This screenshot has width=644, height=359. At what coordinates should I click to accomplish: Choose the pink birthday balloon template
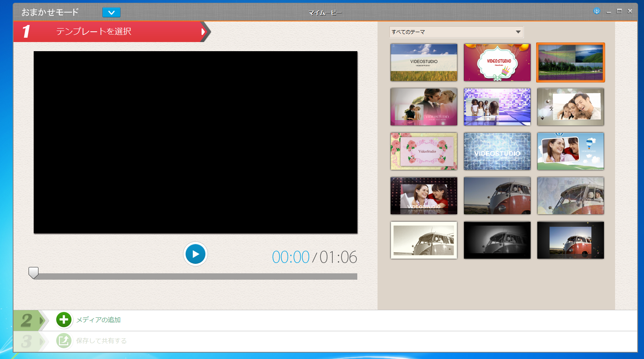(497, 63)
